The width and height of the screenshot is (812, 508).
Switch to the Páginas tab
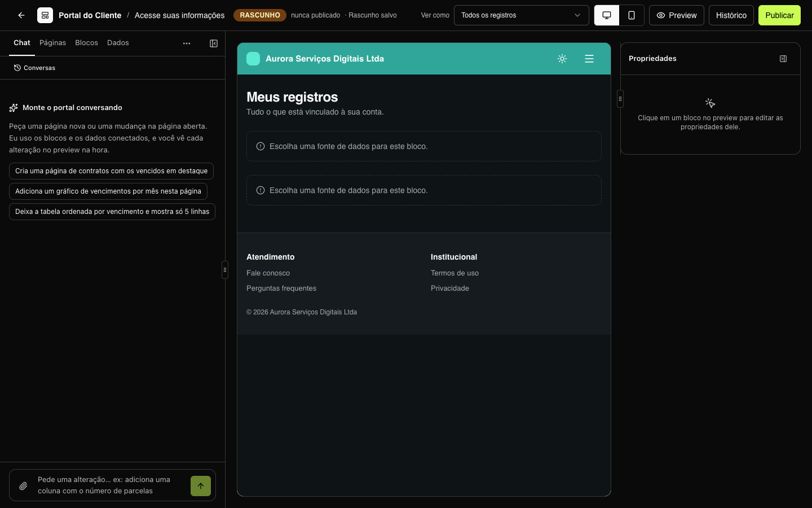[x=52, y=43]
